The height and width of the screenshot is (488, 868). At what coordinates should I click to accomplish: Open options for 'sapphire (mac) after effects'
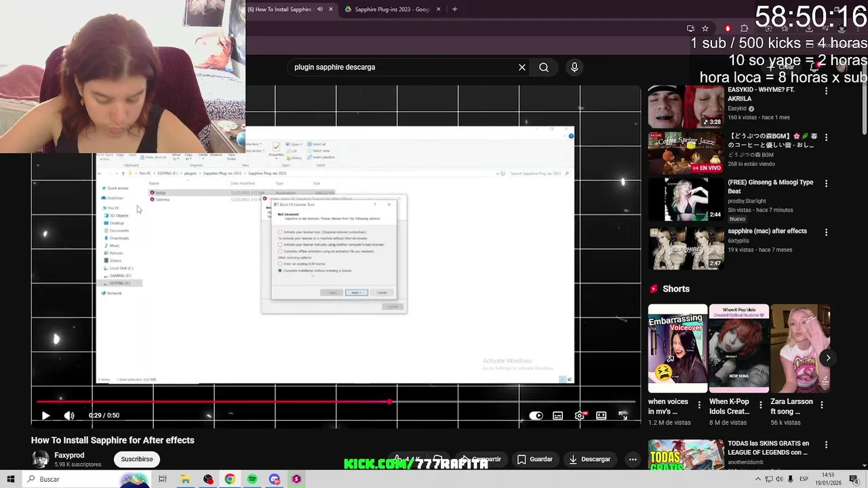(x=826, y=232)
